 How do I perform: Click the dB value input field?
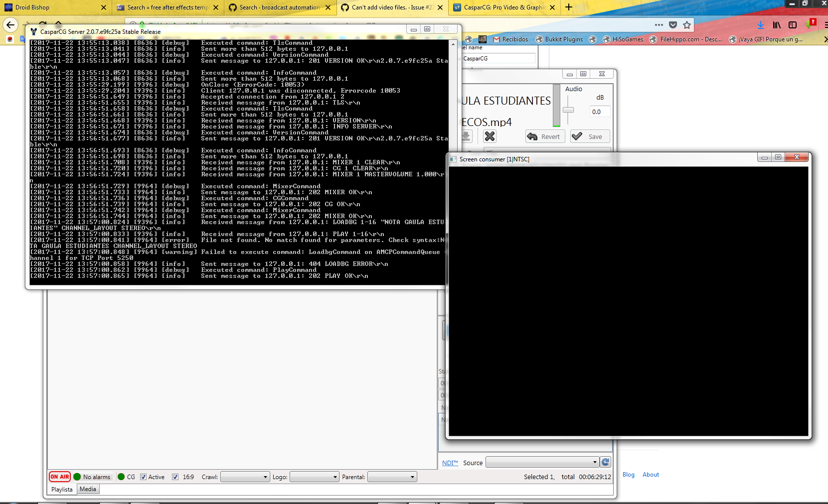[x=600, y=112]
